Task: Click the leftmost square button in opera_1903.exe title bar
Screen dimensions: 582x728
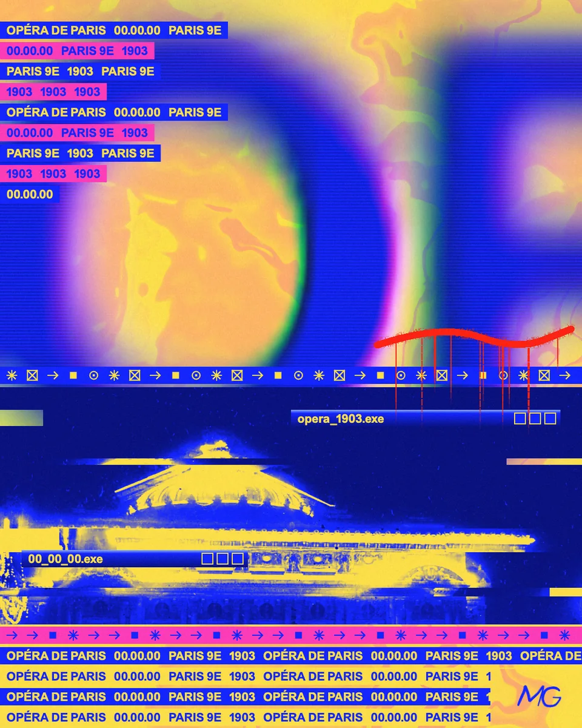Action: pos(520,419)
